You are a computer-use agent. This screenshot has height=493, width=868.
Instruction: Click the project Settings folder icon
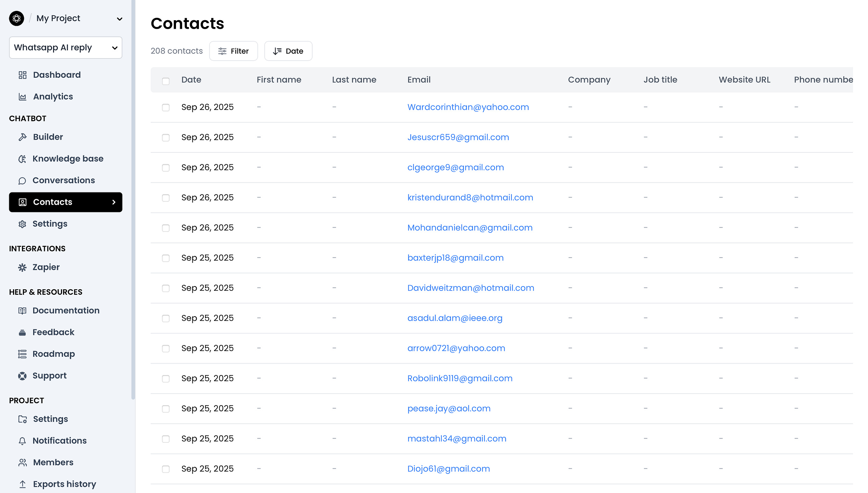23,419
